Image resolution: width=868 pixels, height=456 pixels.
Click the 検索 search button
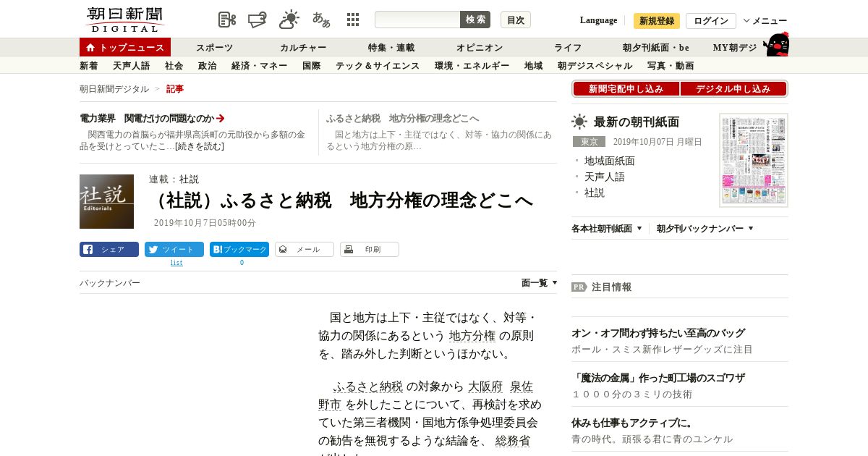pyautogui.click(x=475, y=20)
